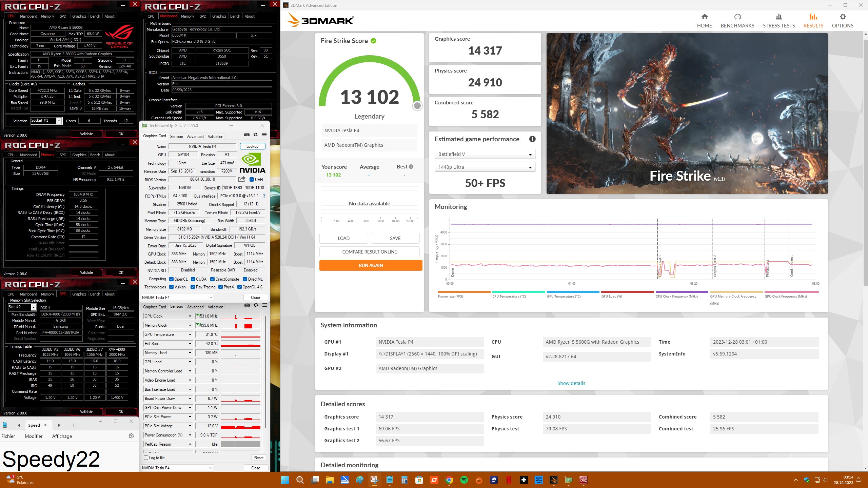Expand the Board Power Draw sensor dropdown
The height and width of the screenshot is (488, 868).
tap(190, 399)
